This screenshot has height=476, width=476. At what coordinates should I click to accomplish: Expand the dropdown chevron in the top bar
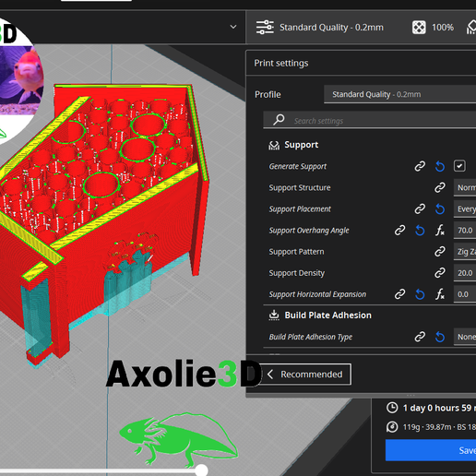pos(233,27)
